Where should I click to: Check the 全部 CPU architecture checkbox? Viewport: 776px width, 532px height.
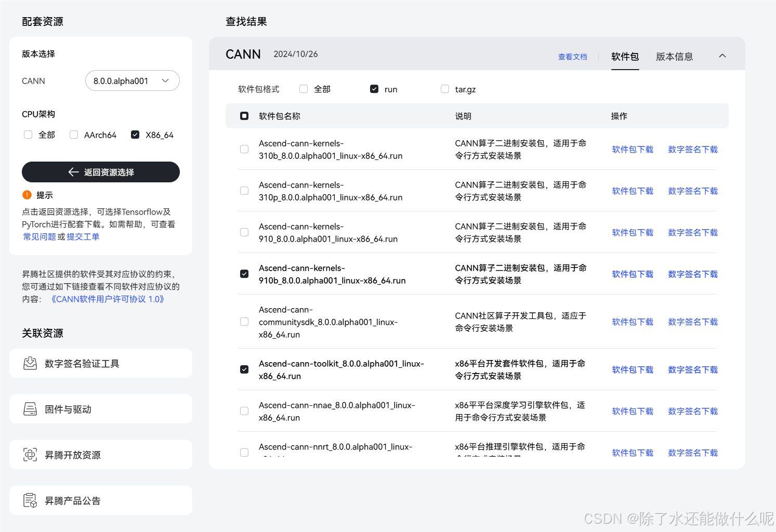28,135
